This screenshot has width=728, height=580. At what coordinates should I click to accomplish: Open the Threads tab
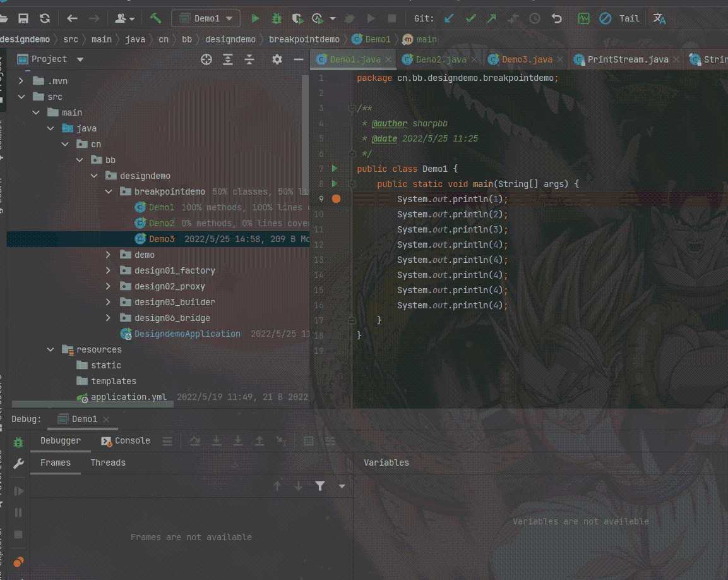pos(108,463)
